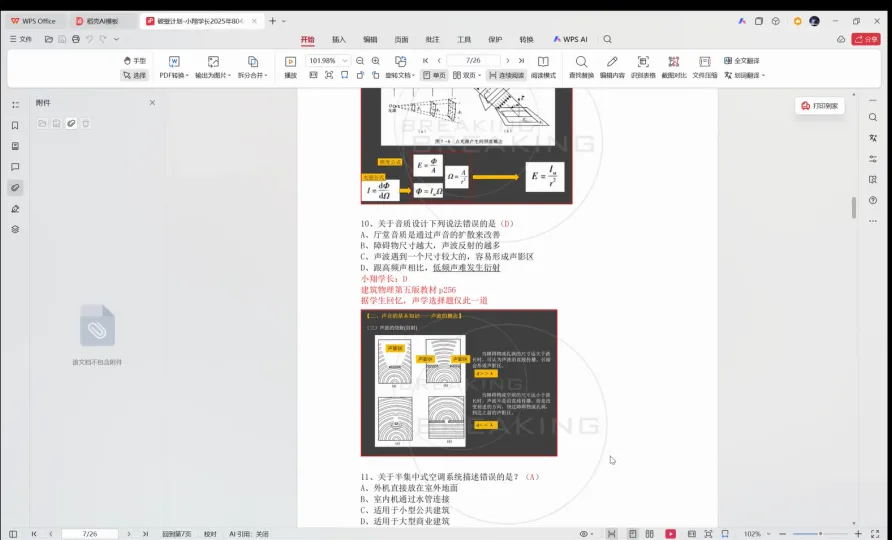Open the signature pen sidebar icon
The image size is (892, 540).
pos(15,209)
